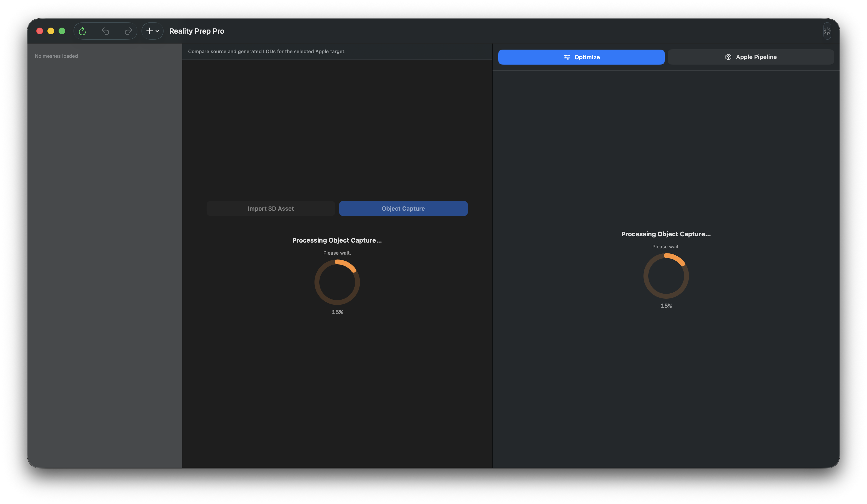This screenshot has height=504, width=867.
Task: Click the Please wait label under the processing heading
Action: [x=337, y=253]
